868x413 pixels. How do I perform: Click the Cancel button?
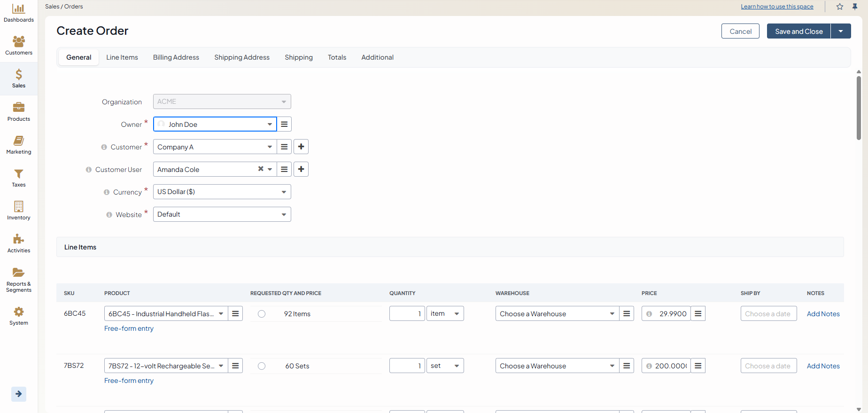point(740,31)
